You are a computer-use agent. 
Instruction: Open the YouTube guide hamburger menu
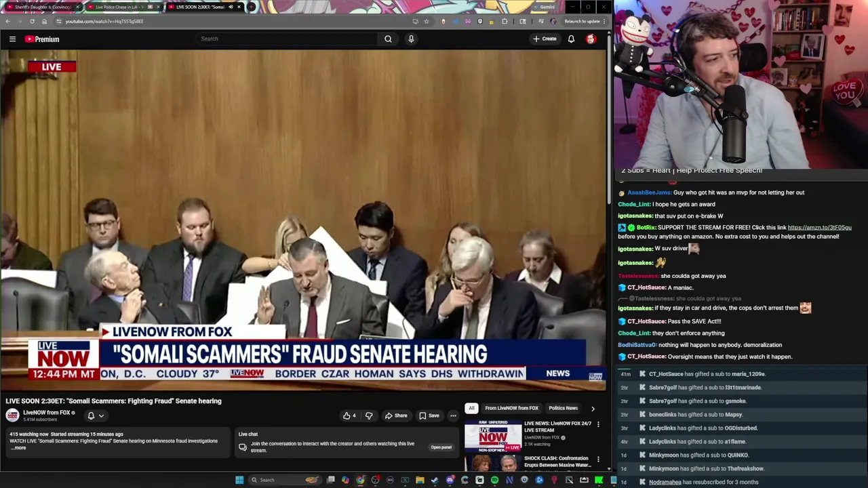coord(12,39)
